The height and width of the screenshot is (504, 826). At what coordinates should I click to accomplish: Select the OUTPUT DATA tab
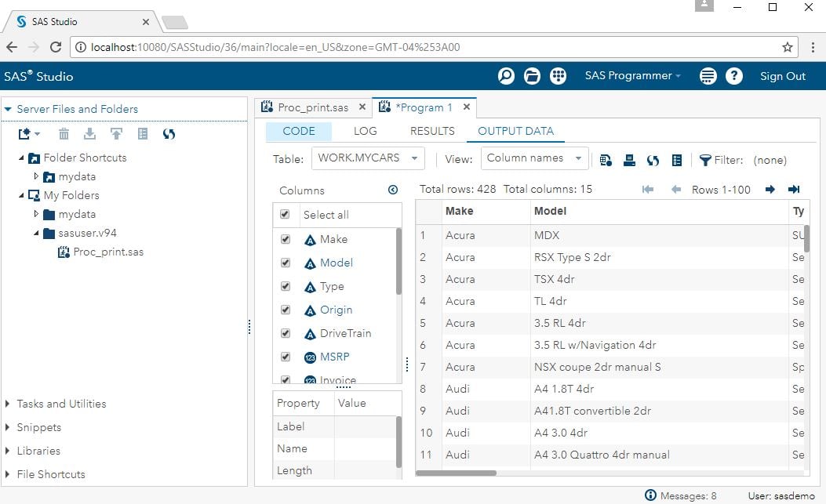coord(515,131)
